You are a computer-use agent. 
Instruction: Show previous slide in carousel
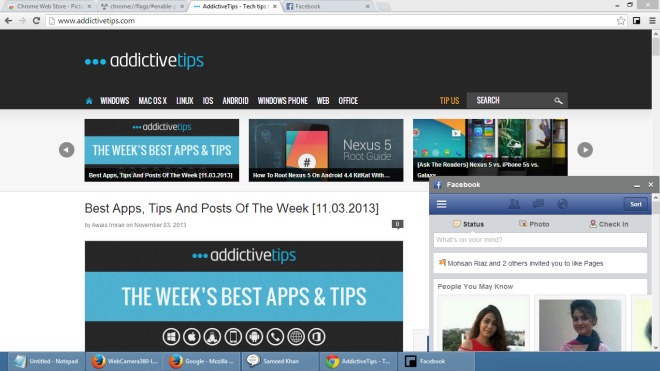point(67,150)
